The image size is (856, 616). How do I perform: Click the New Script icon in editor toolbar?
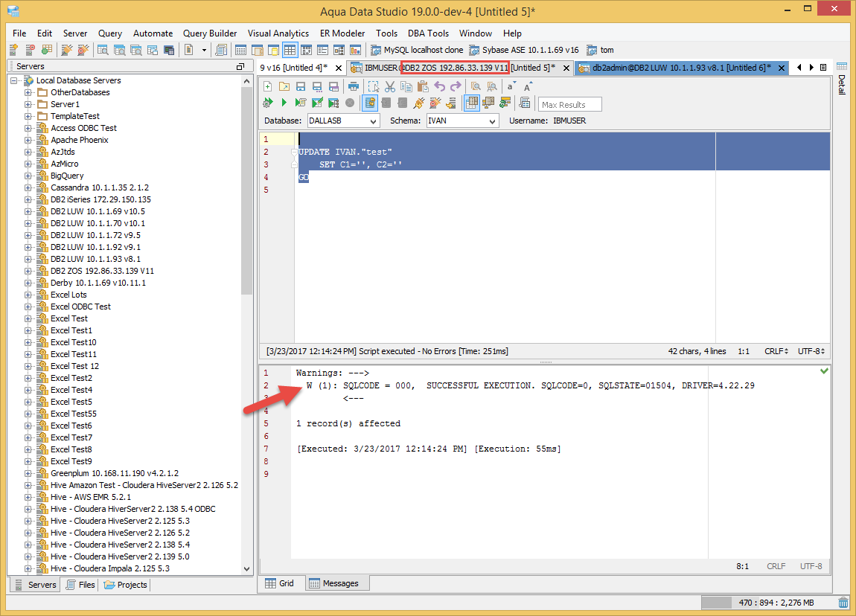pyautogui.click(x=267, y=87)
